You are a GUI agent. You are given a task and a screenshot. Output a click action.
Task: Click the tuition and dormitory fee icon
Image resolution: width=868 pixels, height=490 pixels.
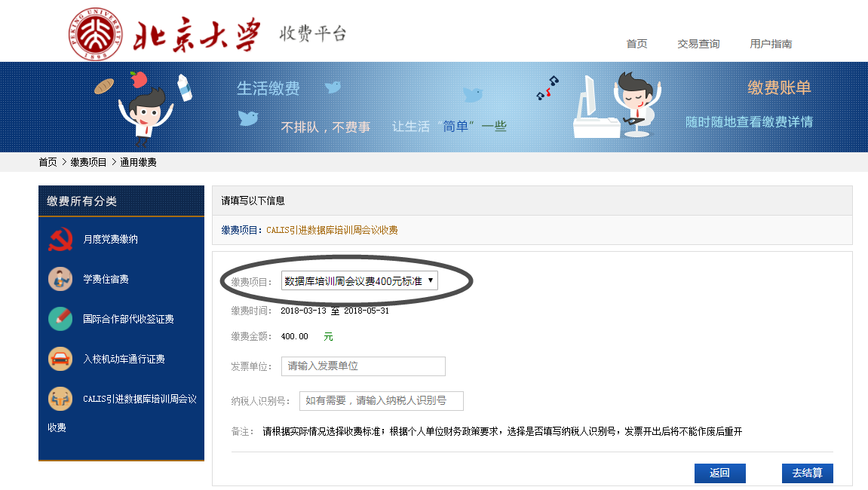[60, 279]
